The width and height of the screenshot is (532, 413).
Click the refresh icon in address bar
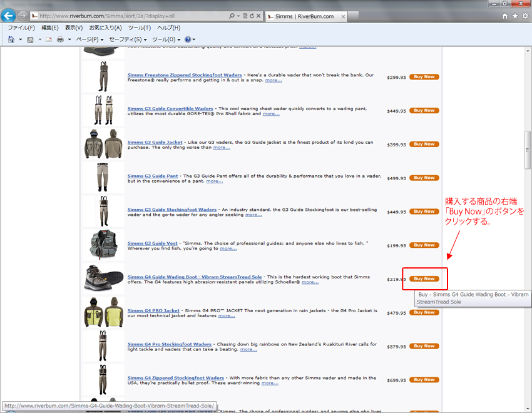(x=252, y=16)
